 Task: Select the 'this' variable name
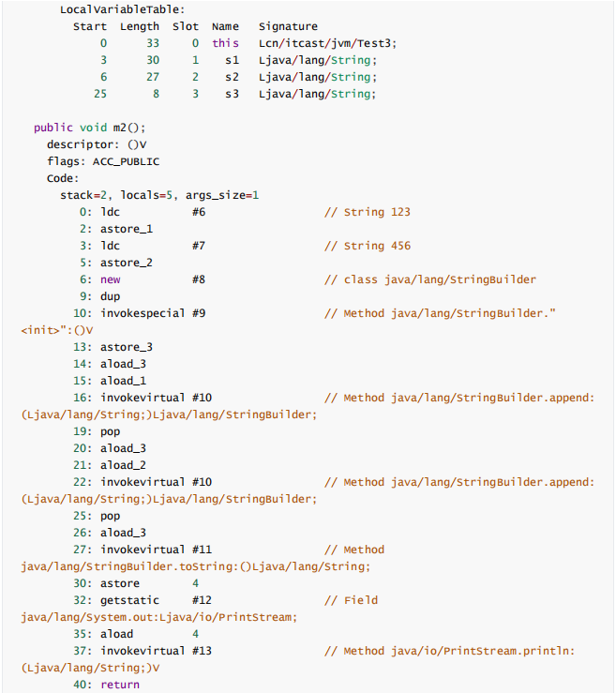(x=225, y=43)
